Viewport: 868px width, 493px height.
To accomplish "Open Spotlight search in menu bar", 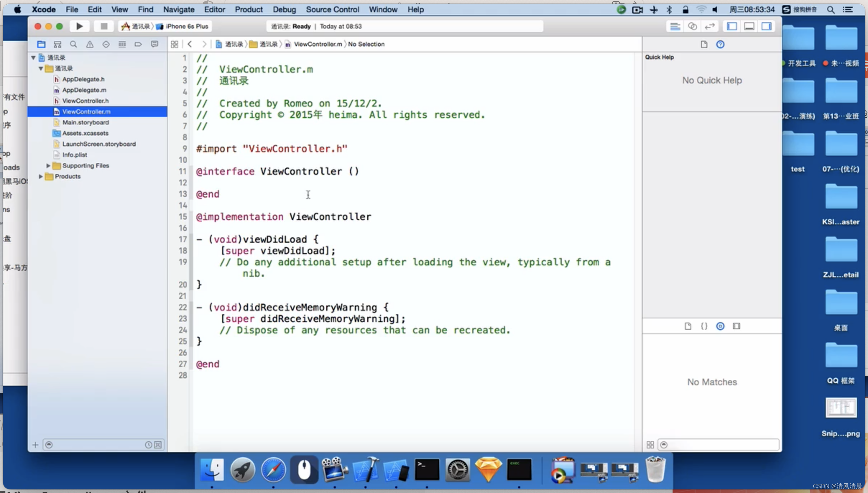I will click(x=831, y=10).
